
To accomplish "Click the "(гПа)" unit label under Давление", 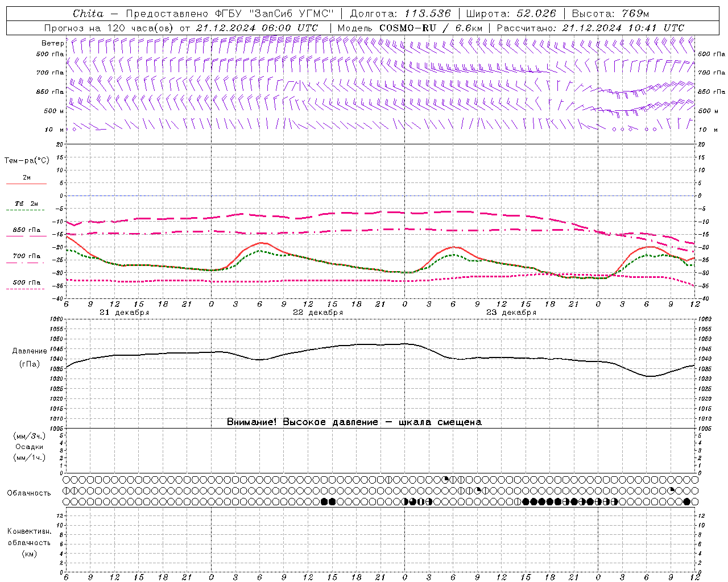I will [30, 364].
